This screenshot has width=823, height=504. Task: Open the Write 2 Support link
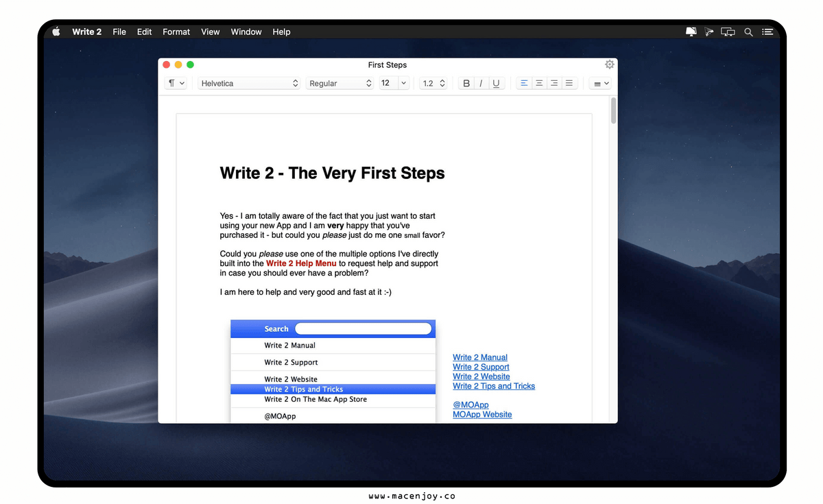pos(481,367)
